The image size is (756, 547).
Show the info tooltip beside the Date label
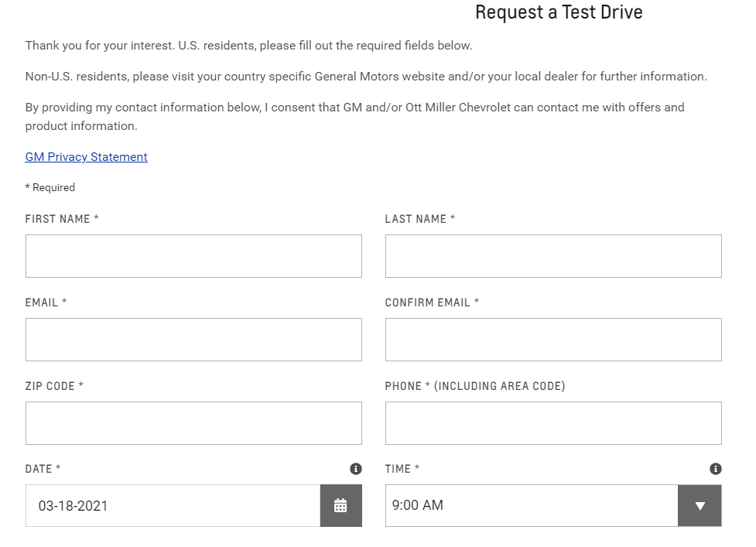356,469
